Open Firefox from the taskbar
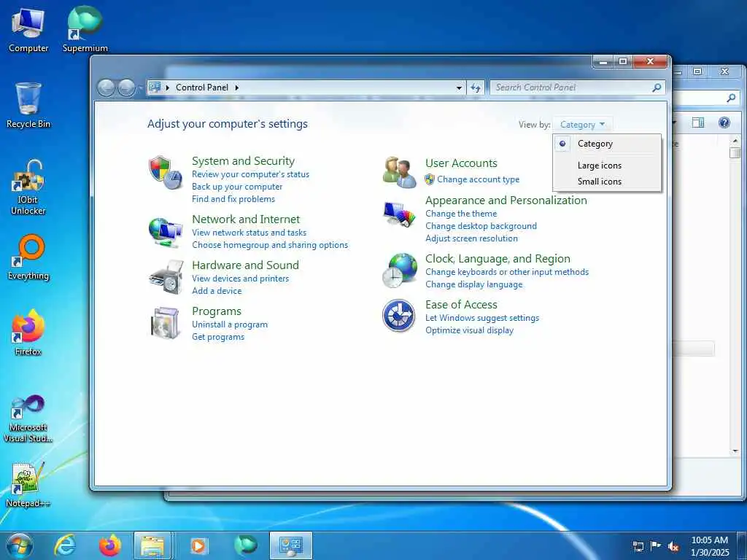The width and height of the screenshot is (747, 560). pyautogui.click(x=109, y=545)
